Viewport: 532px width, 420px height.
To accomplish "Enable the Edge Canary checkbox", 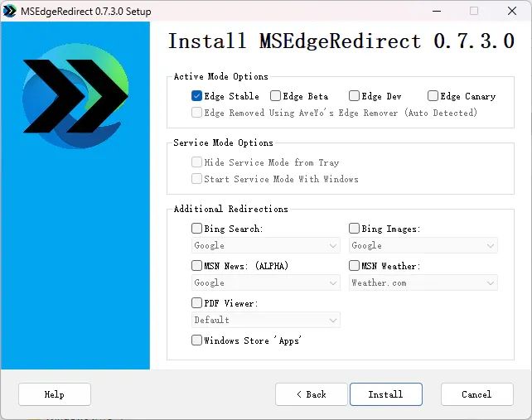I will pyautogui.click(x=433, y=96).
